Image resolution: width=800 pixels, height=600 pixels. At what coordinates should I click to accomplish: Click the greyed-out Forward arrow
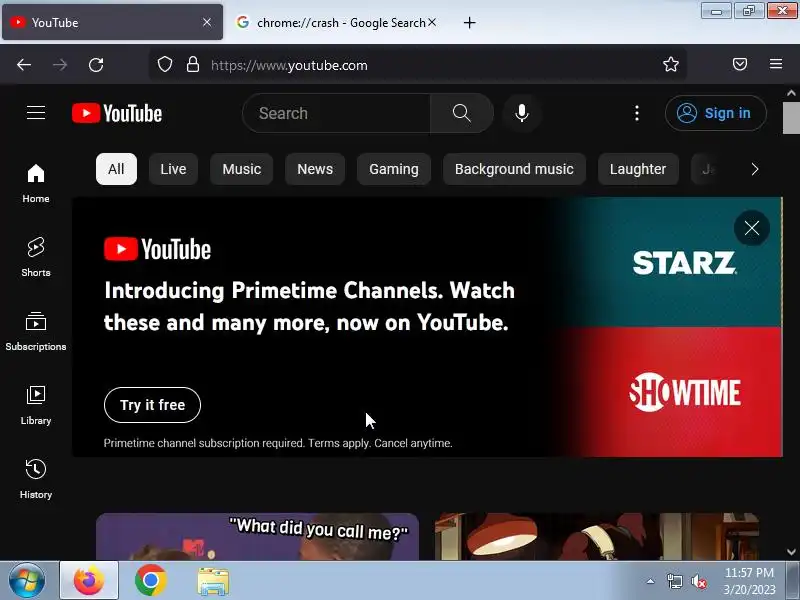click(60, 65)
